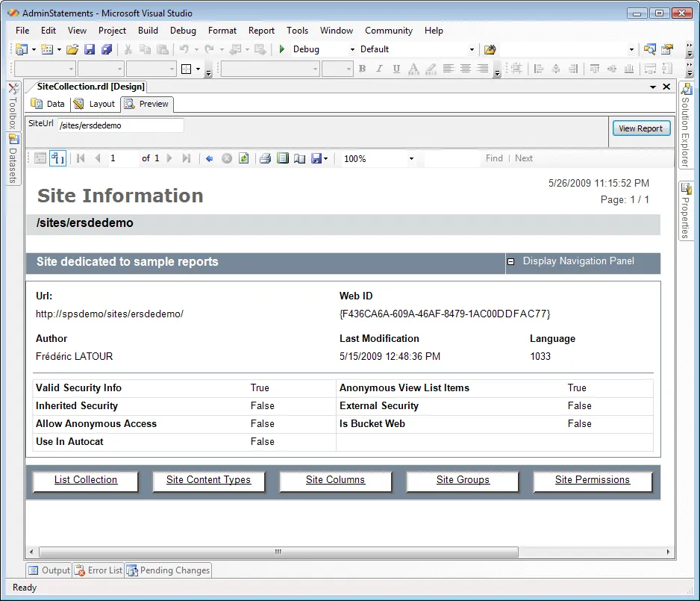
Task: Open the 100% zoom level dropdown
Action: [411, 159]
